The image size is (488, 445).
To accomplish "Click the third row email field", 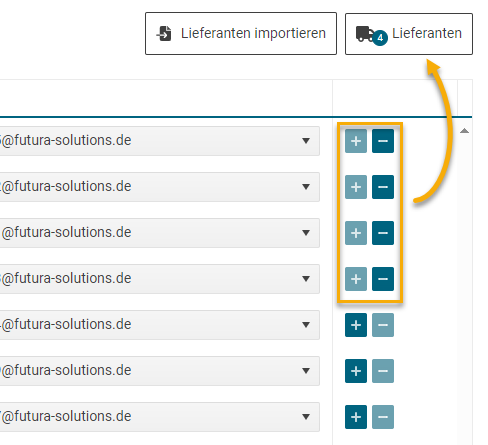I will tap(159, 233).
